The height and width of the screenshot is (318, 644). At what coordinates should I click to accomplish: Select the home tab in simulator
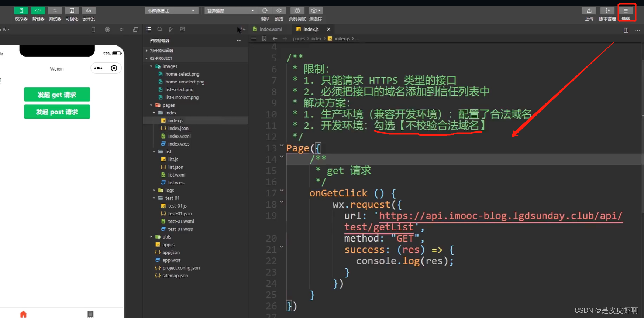23,314
